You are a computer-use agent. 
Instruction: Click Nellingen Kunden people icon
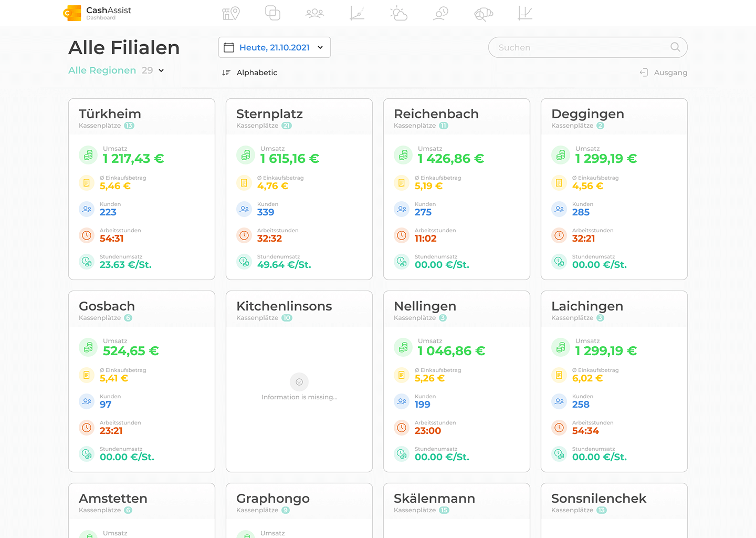[402, 401]
